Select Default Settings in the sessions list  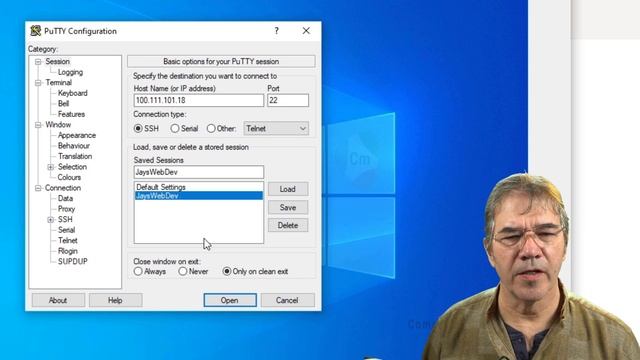(198, 187)
